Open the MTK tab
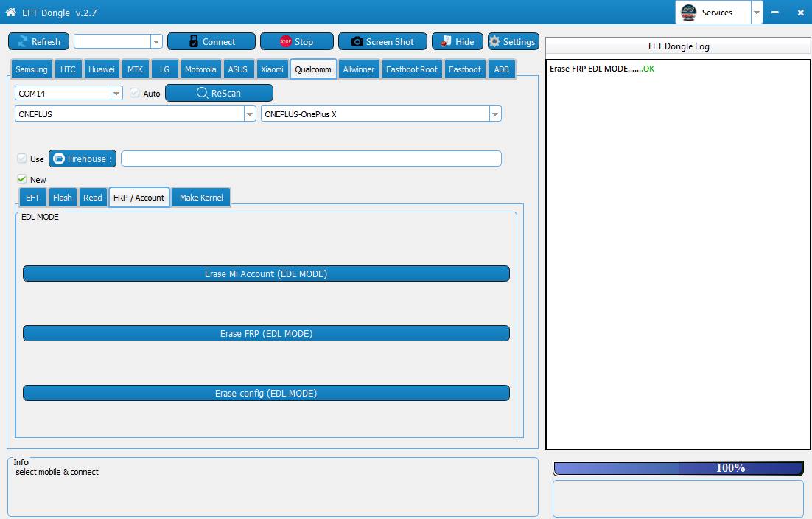Viewport: 812px width, 519px height. coord(135,69)
